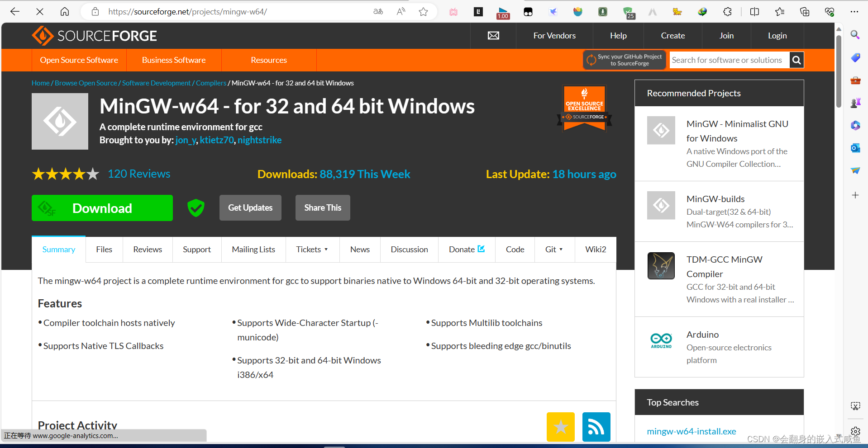This screenshot has height=448, width=868.
Task: Click the plus icon in Edge sidebar
Action: pyautogui.click(x=855, y=195)
